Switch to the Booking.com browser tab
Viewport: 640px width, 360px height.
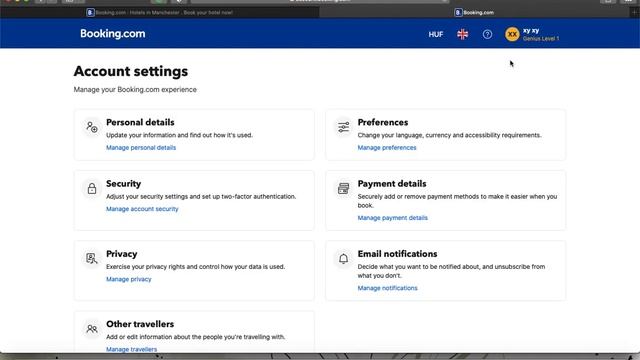[474, 13]
